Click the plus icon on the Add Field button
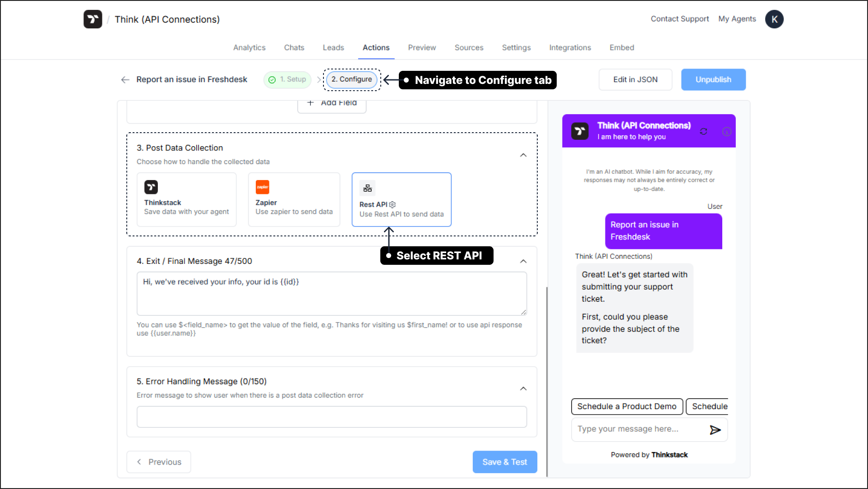The image size is (868, 489). tap(310, 103)
